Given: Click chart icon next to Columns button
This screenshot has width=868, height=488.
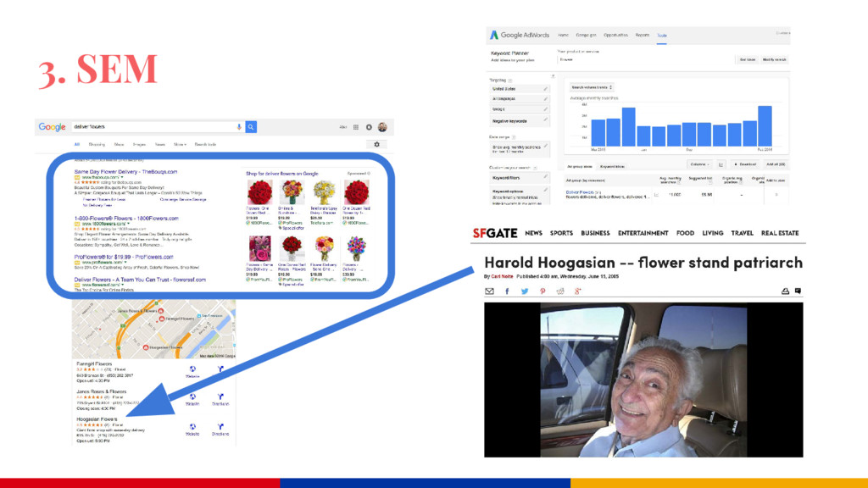Looking at the screenshot, I should click(x=721, y=164).
